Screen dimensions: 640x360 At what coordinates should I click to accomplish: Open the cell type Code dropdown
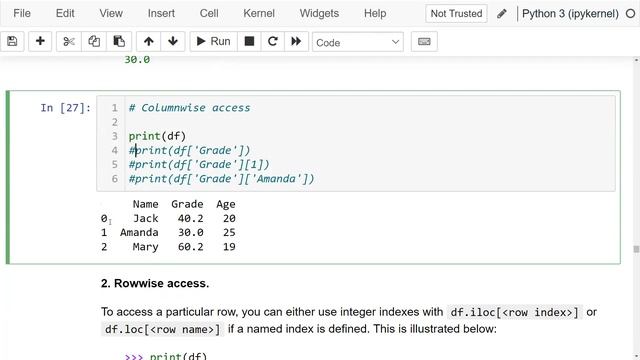358,42
